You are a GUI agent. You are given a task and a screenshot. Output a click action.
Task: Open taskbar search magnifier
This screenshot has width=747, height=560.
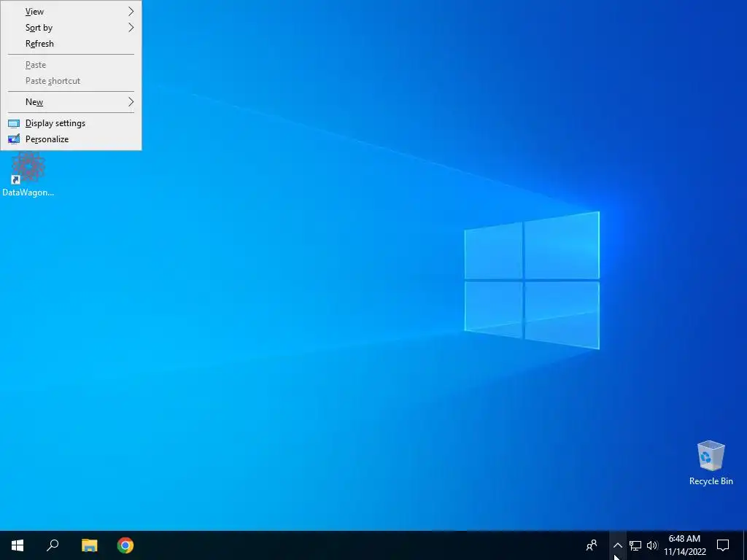coord(53,545)
